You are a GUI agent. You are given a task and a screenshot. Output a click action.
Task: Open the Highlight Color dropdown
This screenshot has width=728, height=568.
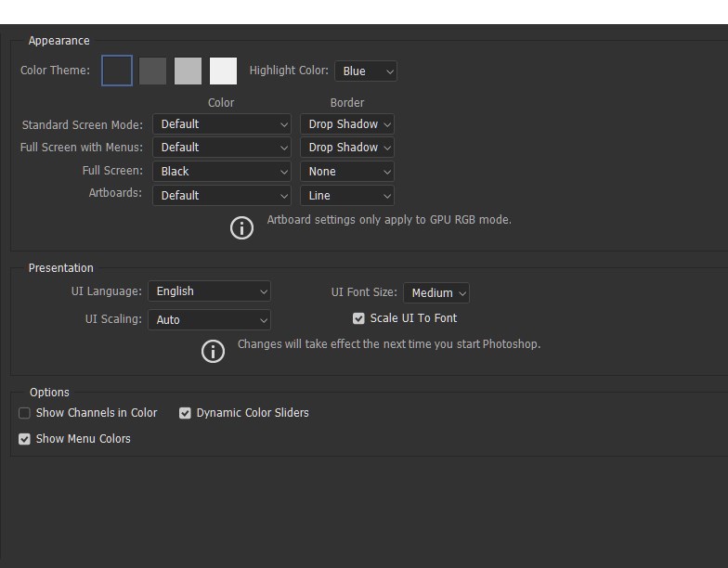[366, 71]
